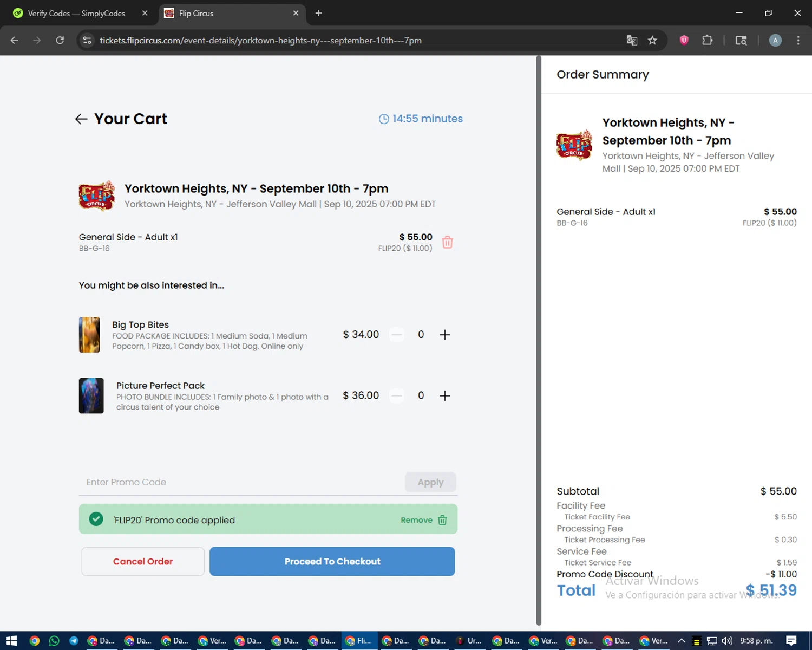This screenshot has height=650, width=812.
Task: Close the Verify Codes — SimplyCodes tab
Action: (145, 13)
